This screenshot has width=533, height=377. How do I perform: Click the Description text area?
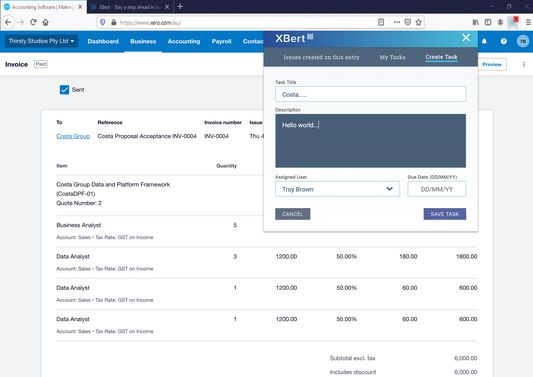click(371, 141)
